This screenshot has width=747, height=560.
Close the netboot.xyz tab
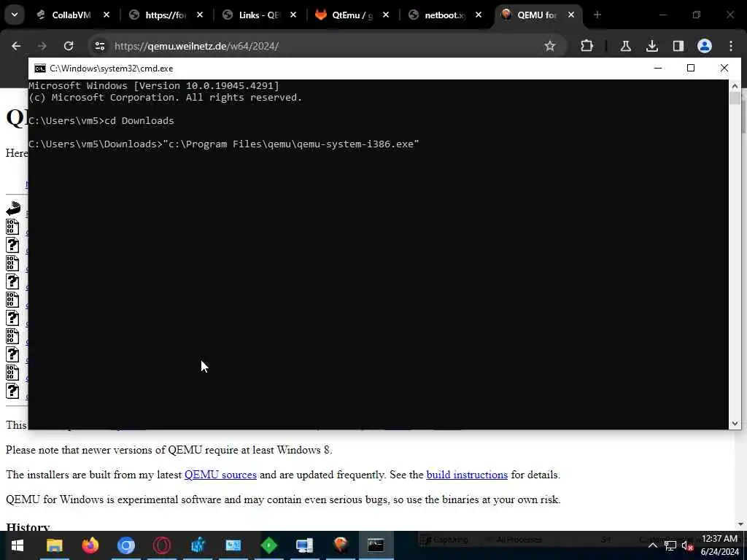[x=479, y=15]
